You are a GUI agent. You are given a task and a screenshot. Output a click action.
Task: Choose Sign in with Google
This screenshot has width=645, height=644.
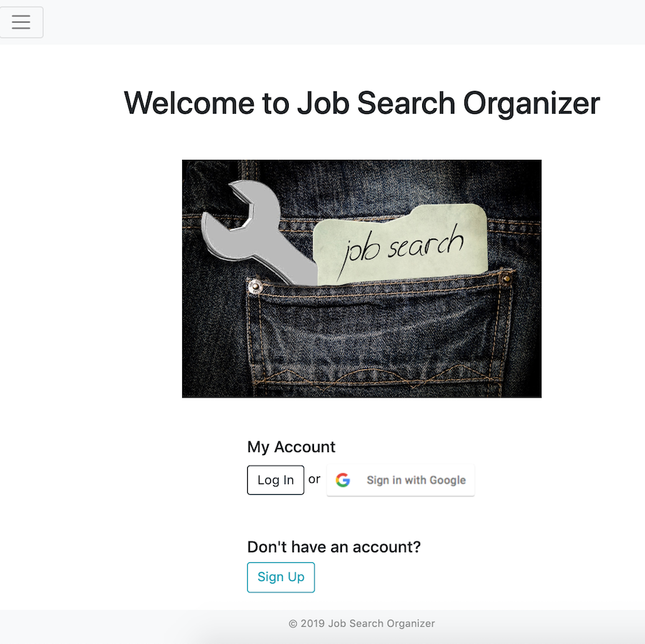tap(401, 480)
